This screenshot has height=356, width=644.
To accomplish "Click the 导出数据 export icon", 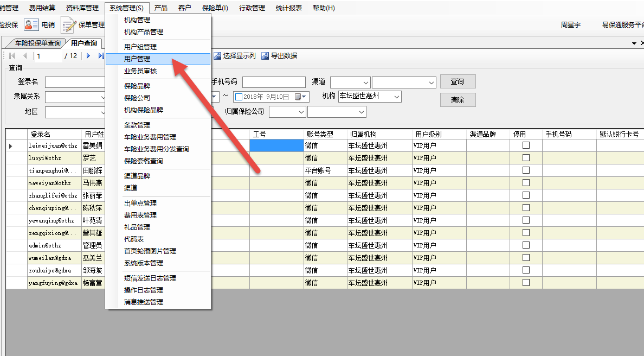I will pos(265,56).
